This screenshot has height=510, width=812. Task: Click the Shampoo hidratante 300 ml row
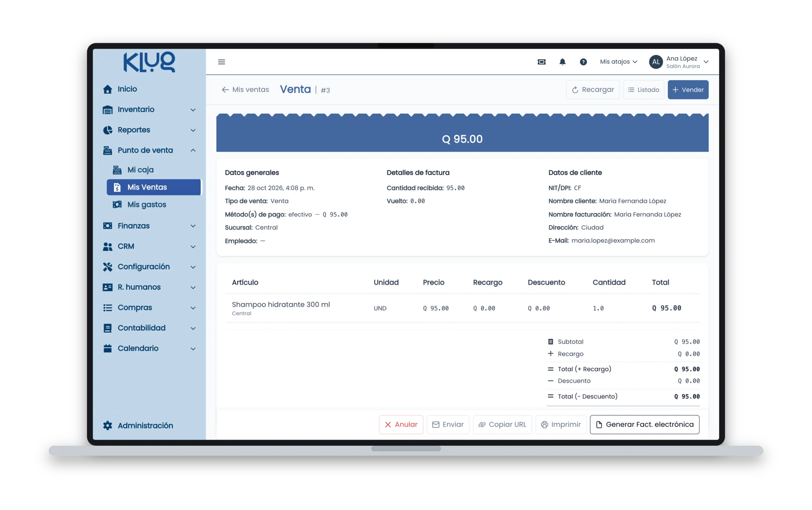(462, 308)
